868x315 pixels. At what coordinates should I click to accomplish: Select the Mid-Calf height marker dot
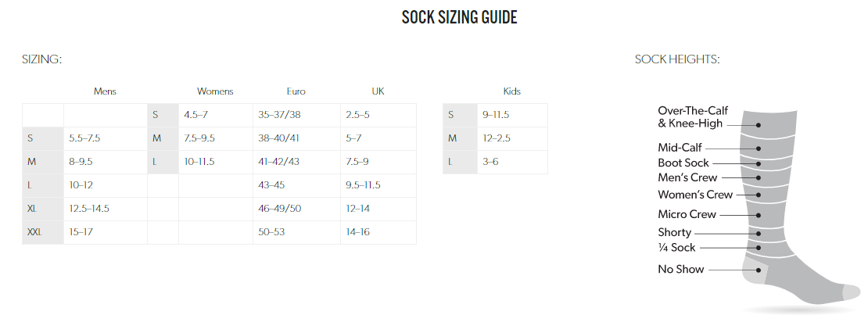(759, 149)
